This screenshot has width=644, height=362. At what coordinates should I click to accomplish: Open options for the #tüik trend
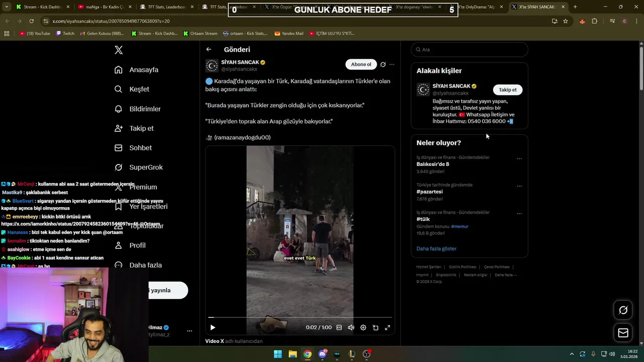point(519,214)
